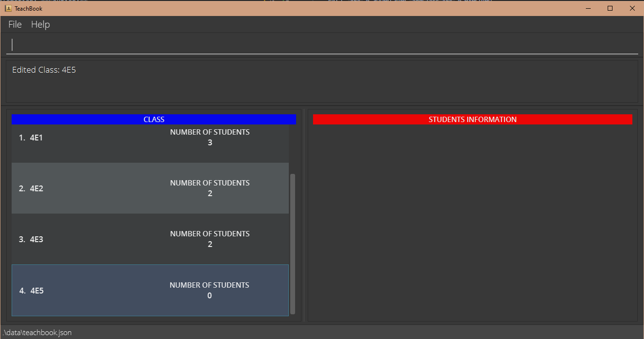Click the notification area below the search bar
The height and width of the screenshot is (339, 644).
320,82
